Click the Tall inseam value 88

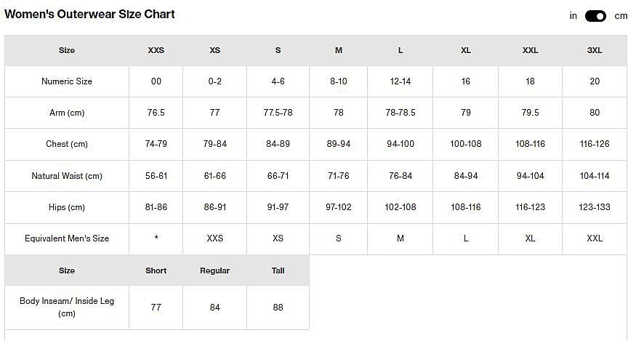[278, 308]
